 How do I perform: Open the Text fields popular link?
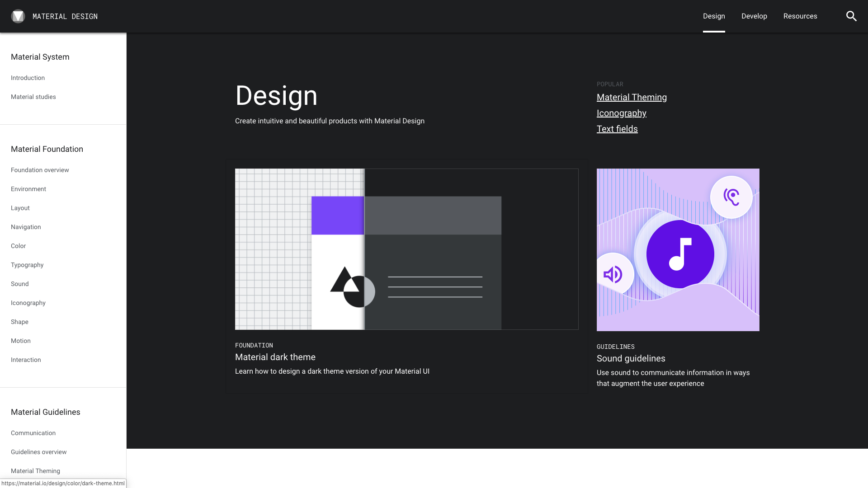pyautogui.click(x=617, y=129)
